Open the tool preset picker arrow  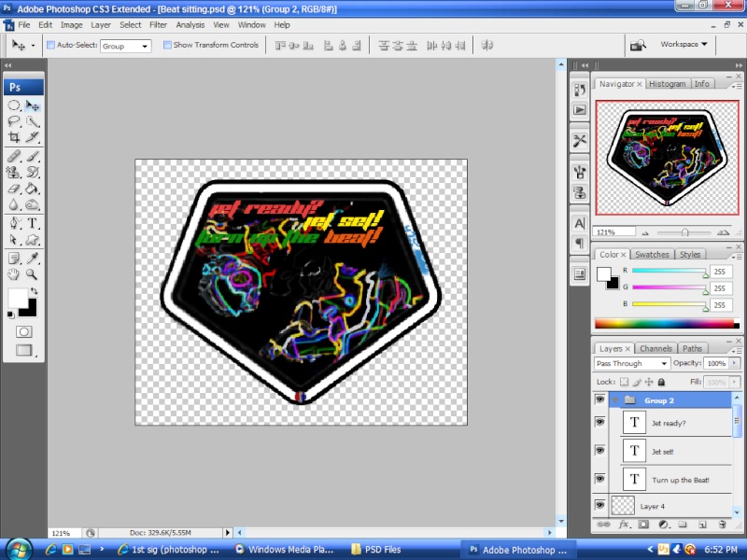(x=33, y=46)
